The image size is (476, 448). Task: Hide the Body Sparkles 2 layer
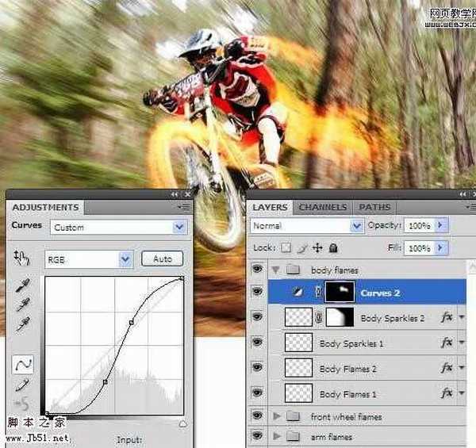tap(257, 317)
